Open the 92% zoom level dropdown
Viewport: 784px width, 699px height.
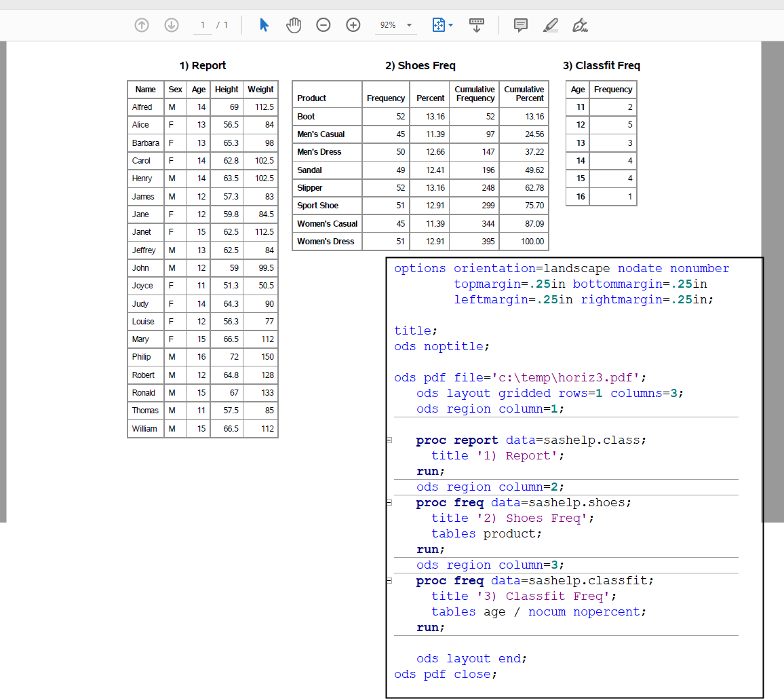tap(395, 24)
